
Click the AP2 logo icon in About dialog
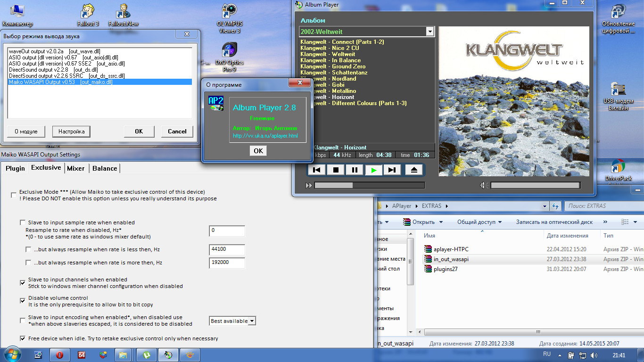click(216, 103)
